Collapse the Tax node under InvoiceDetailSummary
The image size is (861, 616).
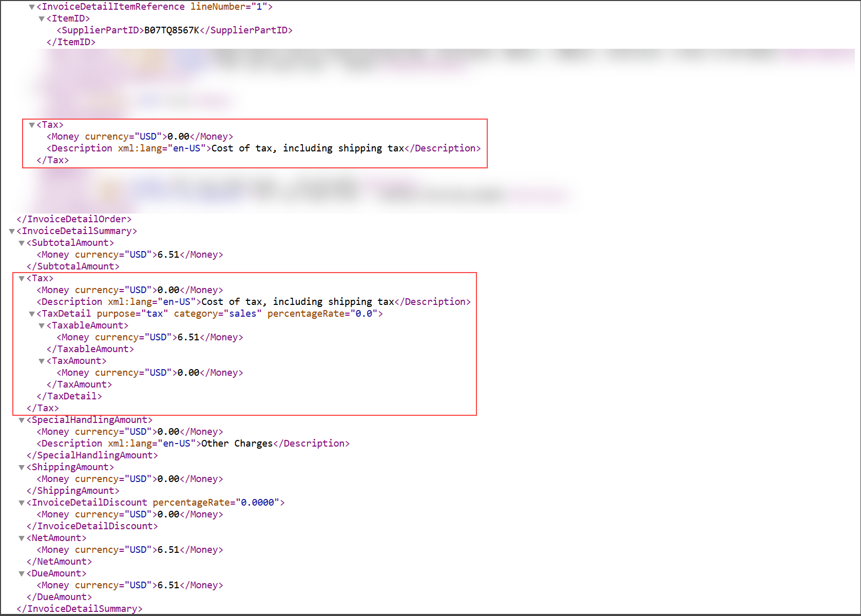click(22, 279)
